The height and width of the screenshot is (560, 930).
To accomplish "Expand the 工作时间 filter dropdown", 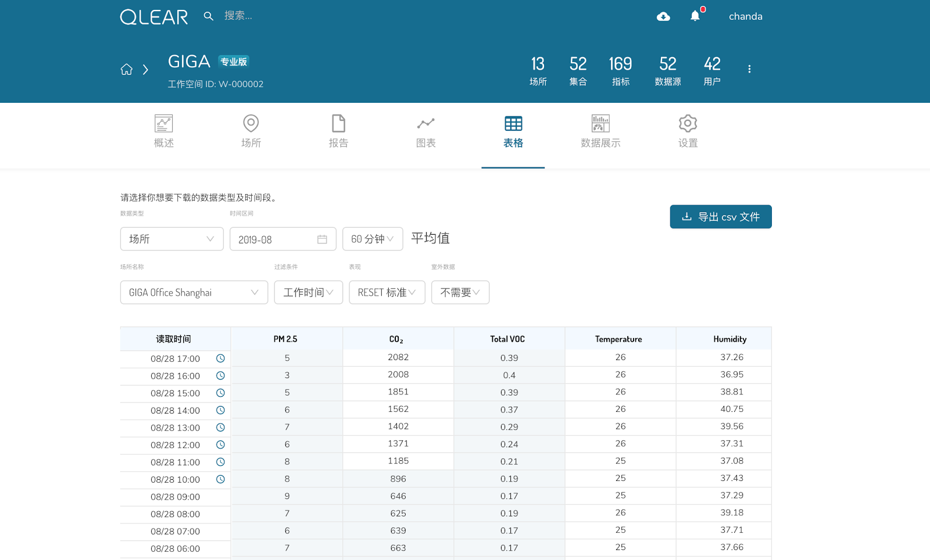I will 309,292.
